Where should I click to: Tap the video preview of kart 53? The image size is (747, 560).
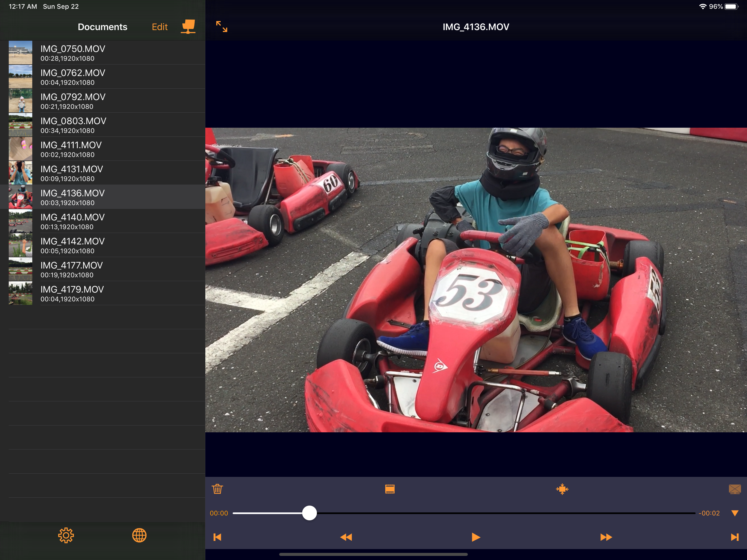476,280
